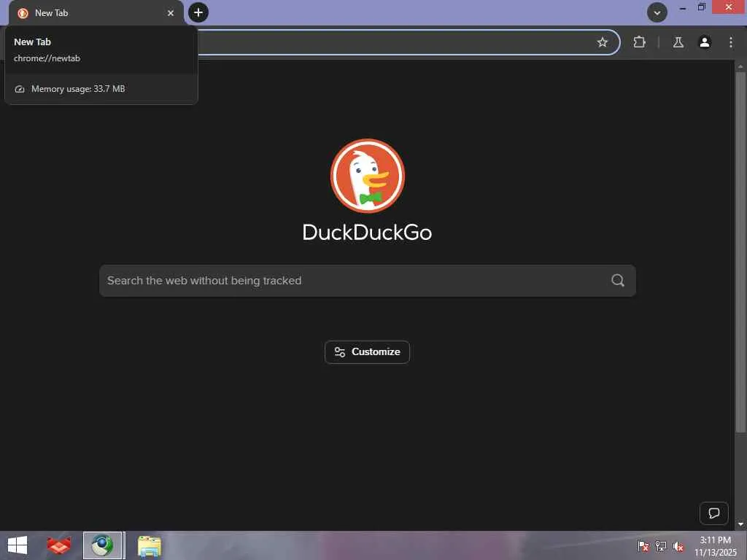The width and height of the screenshot is (747, 560).
Task: Click the DuckDuckGo wordmark text
Action: (368, 233)
